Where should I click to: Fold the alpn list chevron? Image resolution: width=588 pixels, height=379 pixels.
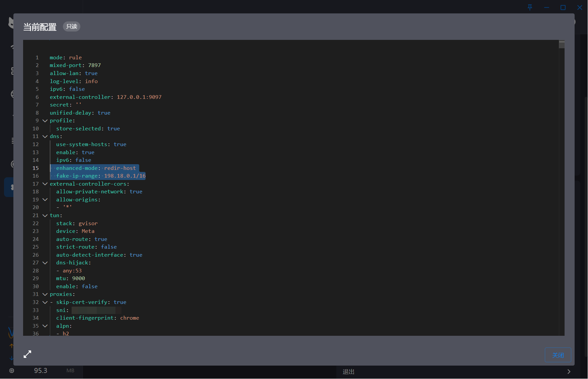(45, 326)
